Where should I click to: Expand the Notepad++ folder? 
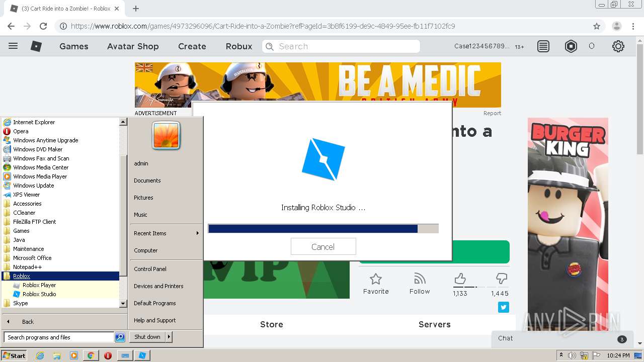click(27, 267)
